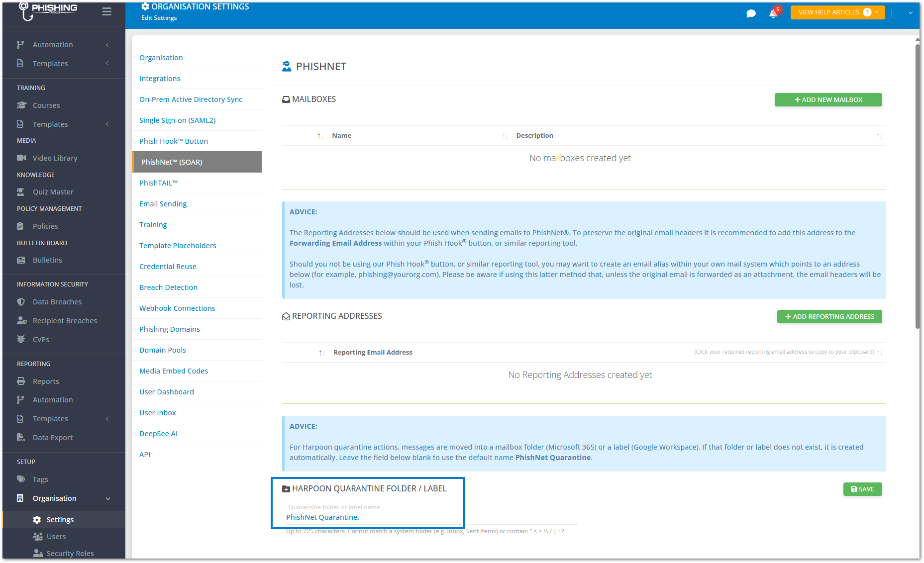Open the Template Placeholders tab
Viewport: 924px width, 563px height.
point(197,246)
